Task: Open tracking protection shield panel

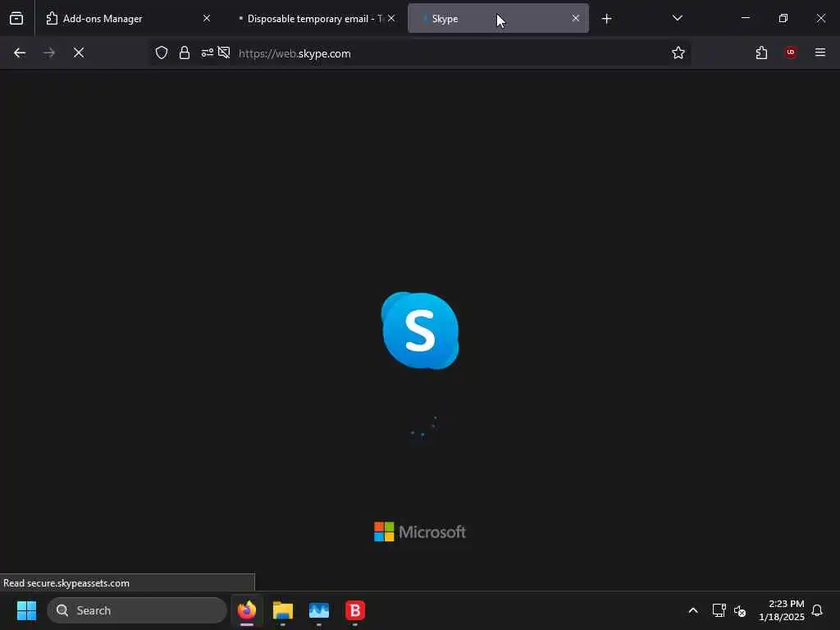Action: (162, 52)
